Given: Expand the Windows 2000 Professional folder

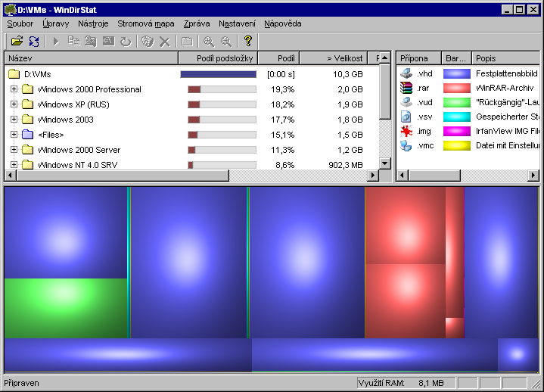Looking at the screenshot, I should click(x=14, y=89).
